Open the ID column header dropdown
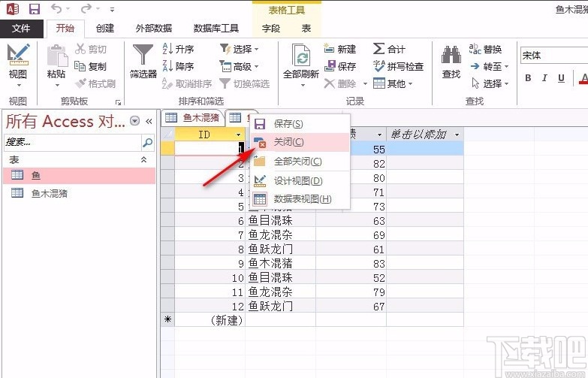 (238, 135)
